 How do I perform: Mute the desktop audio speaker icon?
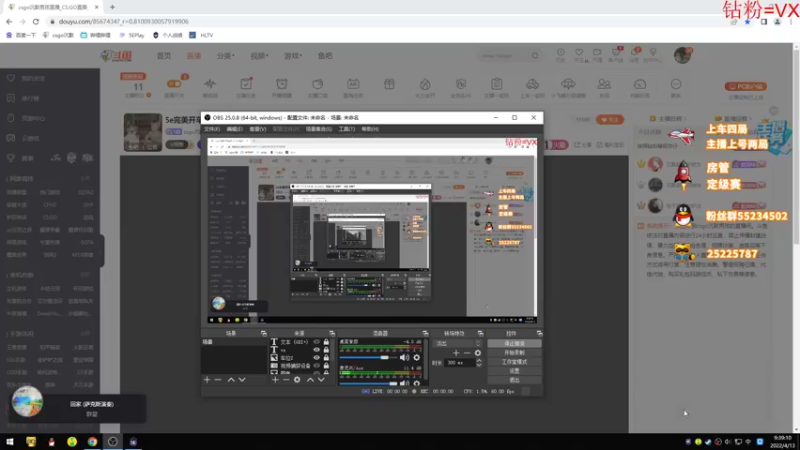[405, 358]
